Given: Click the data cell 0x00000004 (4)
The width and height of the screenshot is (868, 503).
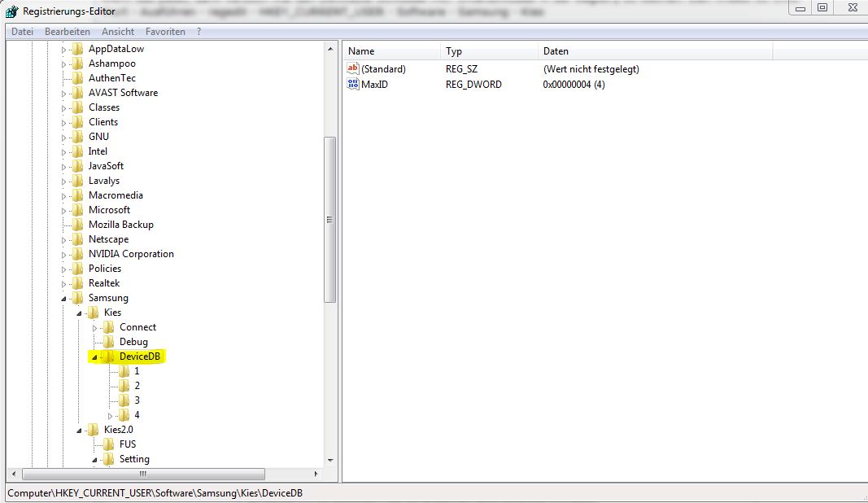Looking at the screenshot, I should (x=574, y=85).
